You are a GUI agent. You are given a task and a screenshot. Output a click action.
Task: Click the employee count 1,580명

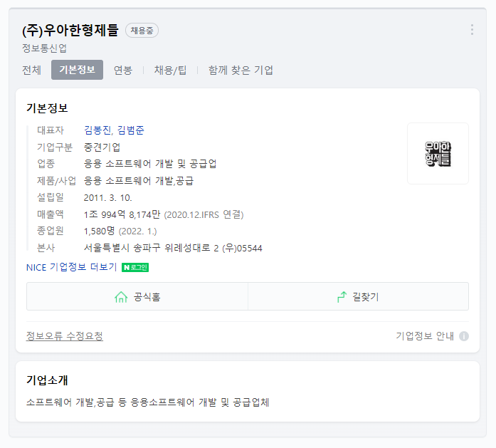click(99, 231)
